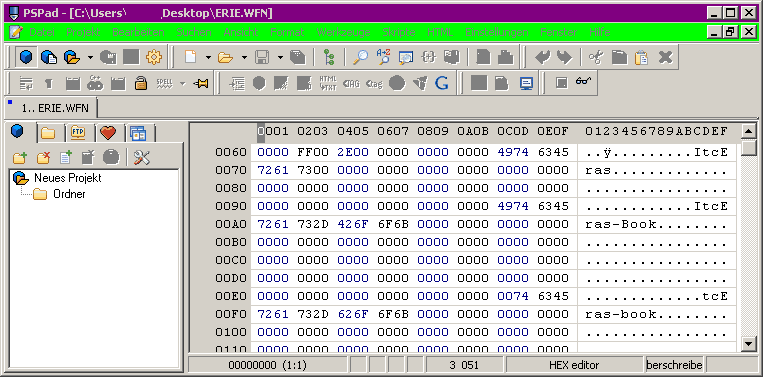Open the project dropdown arrow beside it
The height and width of the screenshot is (377, 763).
[91, 58]
